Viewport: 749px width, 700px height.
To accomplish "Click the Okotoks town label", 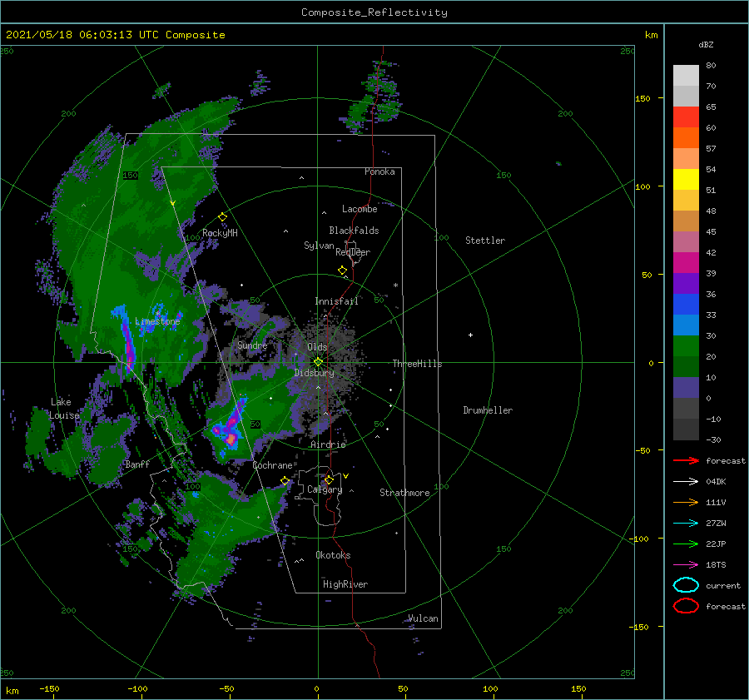I will point(333,555).
